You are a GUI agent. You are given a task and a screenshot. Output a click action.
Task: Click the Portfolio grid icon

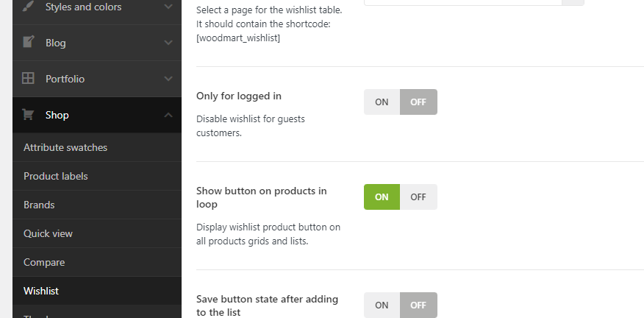click(x=28, y=78)
